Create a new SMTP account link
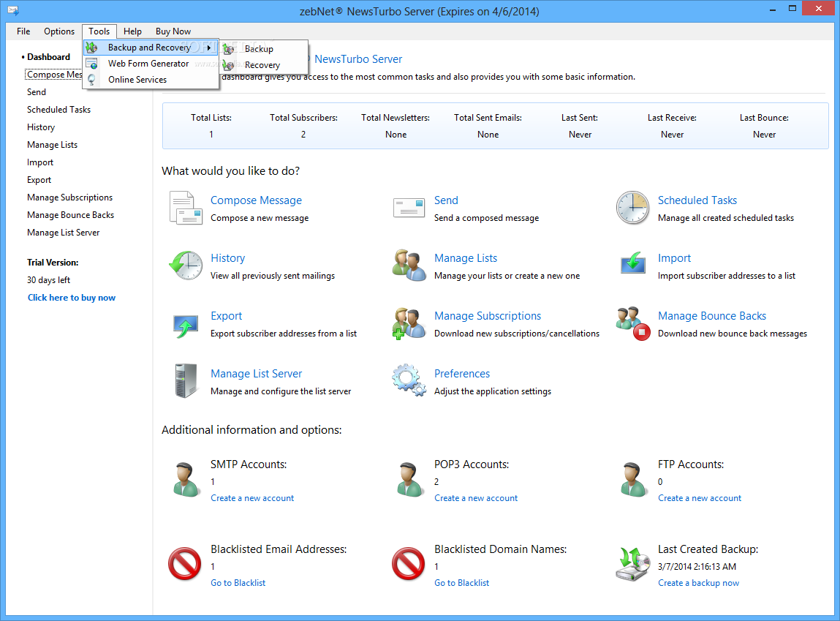Screen dimensions: 840x621 pos(252,498)
